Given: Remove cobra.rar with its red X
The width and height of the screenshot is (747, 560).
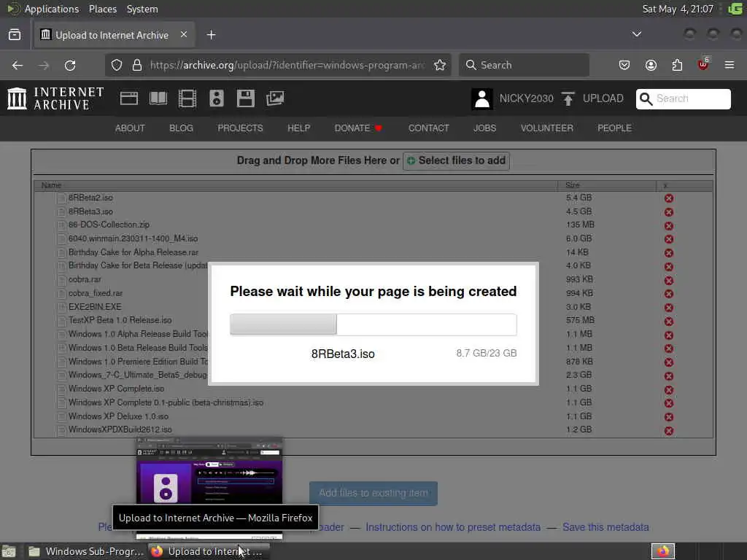Looking at the screenshot, I should click(669, 281).
